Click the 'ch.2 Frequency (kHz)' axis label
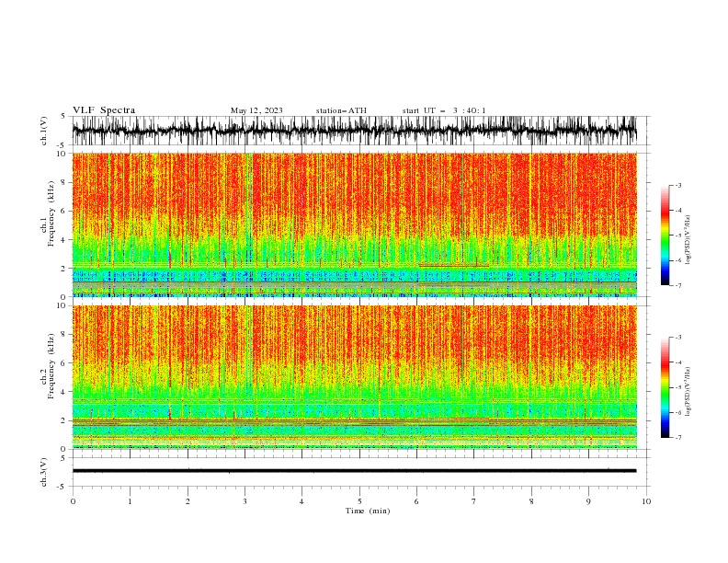728x563 pixels. point(48,366)
